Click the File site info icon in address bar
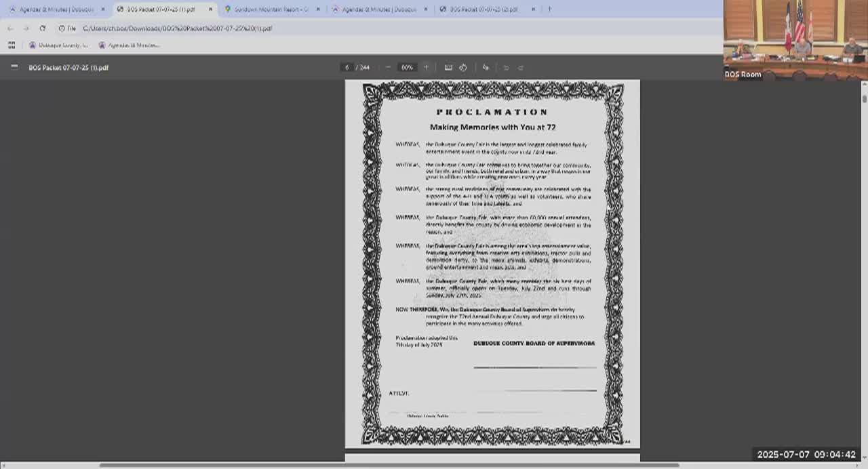Image resolution: width=868 pixels, height=469 pixels. coord(67,28)
